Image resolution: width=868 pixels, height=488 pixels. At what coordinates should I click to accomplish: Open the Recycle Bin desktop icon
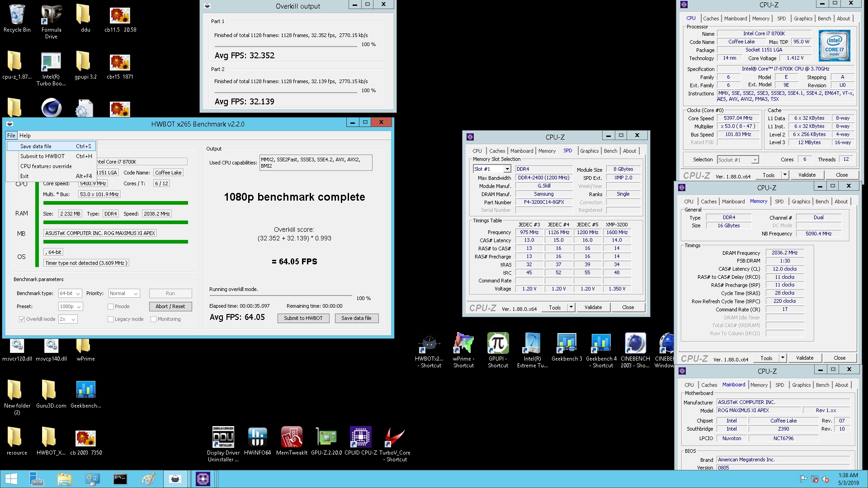[17, 18]
